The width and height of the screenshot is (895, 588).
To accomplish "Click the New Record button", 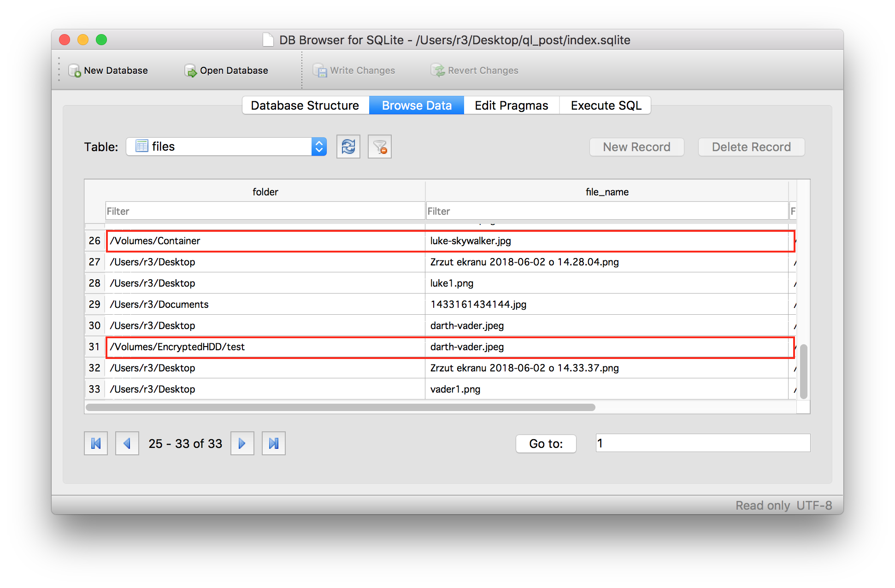I will [x=637, y=147].
